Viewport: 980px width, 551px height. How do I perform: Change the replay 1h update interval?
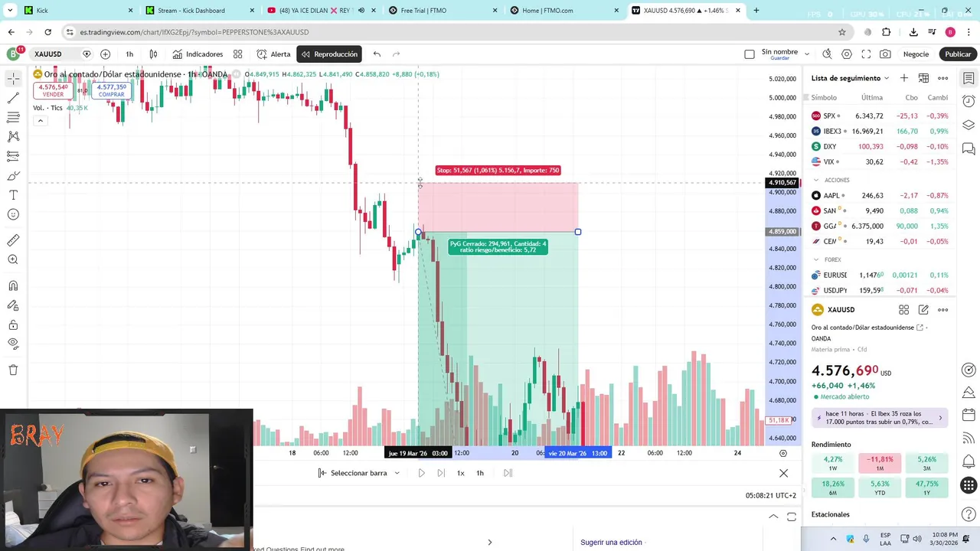pyautogui.click(x=480, y=473)
